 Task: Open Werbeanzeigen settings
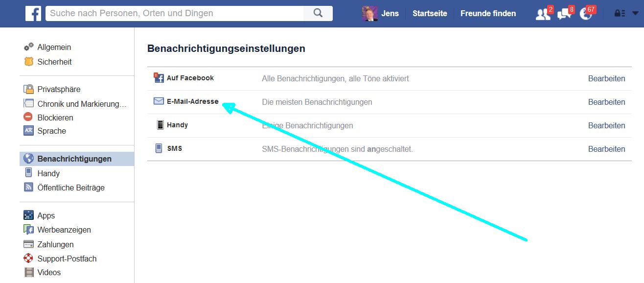point(64,230)
